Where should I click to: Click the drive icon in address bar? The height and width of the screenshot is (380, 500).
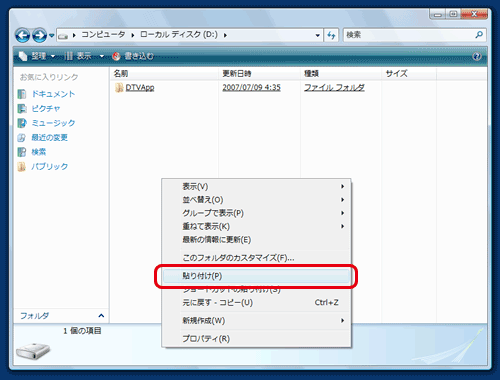click(63, 36)
